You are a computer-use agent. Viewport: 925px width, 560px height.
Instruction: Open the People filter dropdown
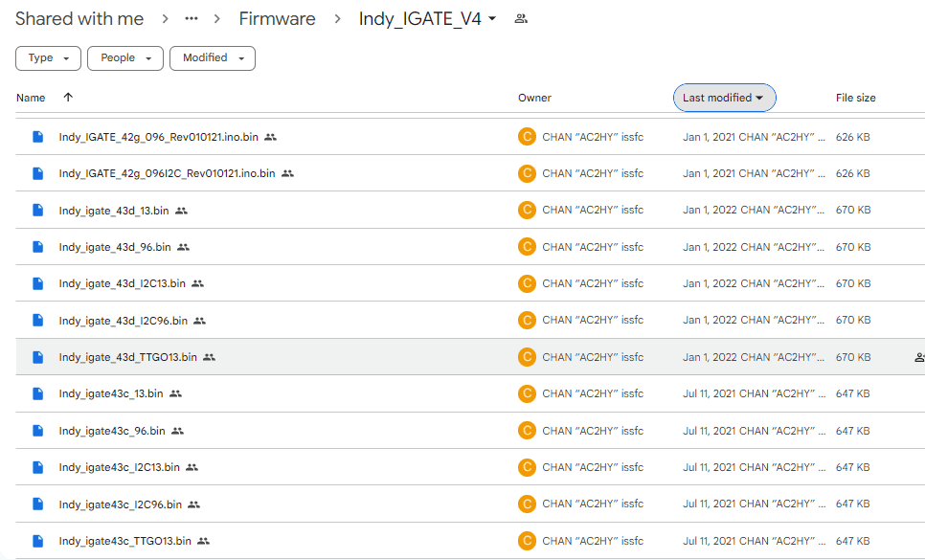coord(124,58)
